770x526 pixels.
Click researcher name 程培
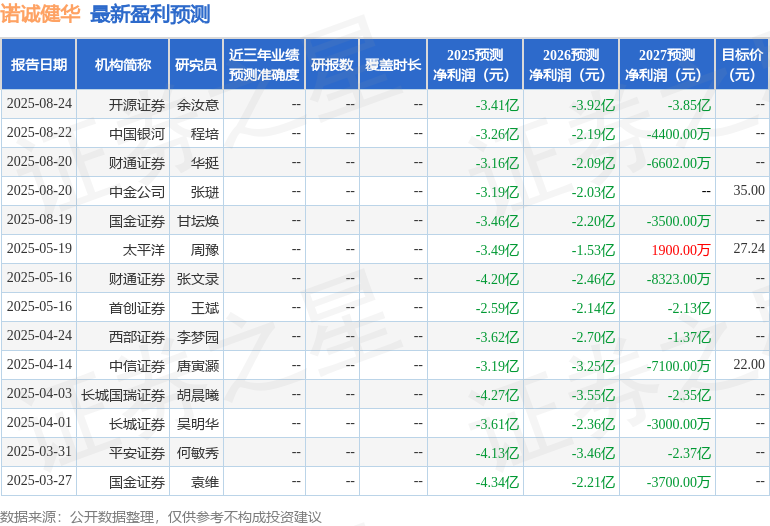click(205, 134)
